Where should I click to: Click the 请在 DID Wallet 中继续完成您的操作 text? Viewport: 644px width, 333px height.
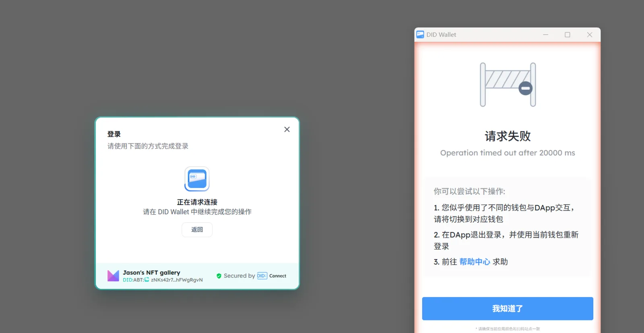197,212
